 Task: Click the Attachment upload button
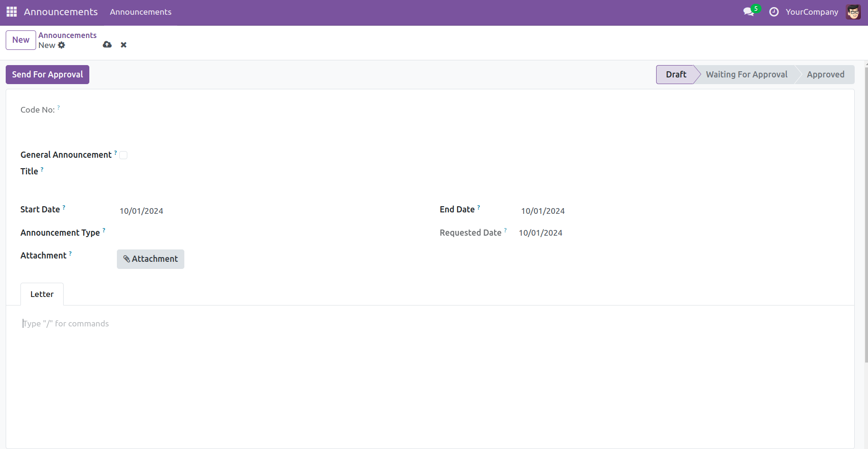tap(151, 259)
